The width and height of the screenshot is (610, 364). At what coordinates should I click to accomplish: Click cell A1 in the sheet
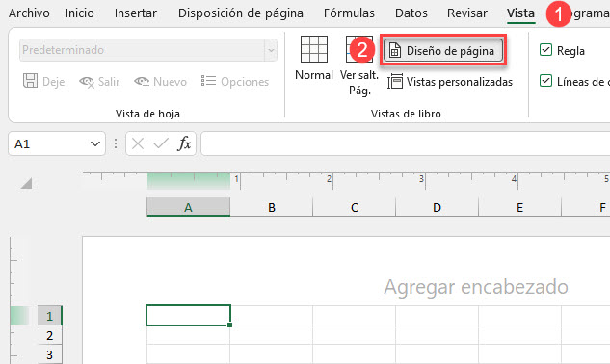188,316
